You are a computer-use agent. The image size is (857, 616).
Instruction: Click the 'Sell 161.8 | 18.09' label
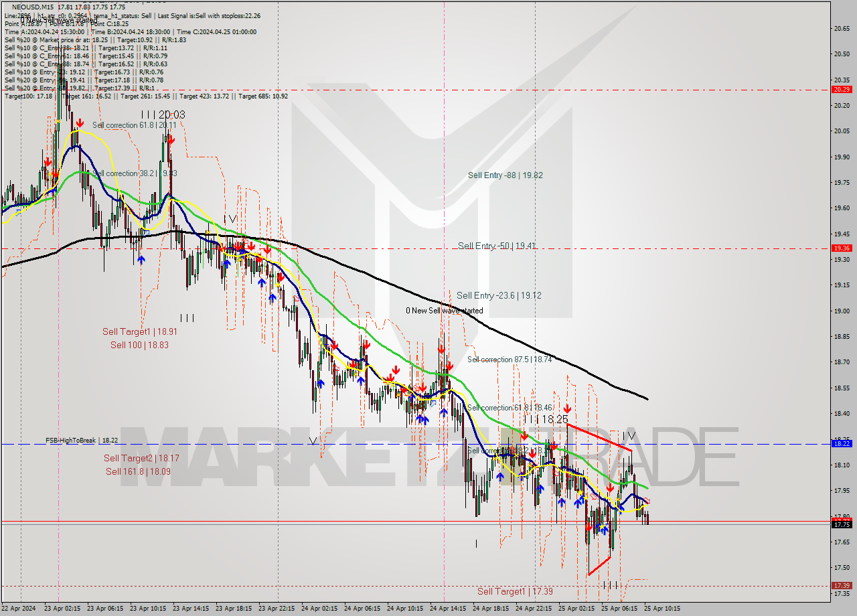pyautogui.click(x=138, y=471)
